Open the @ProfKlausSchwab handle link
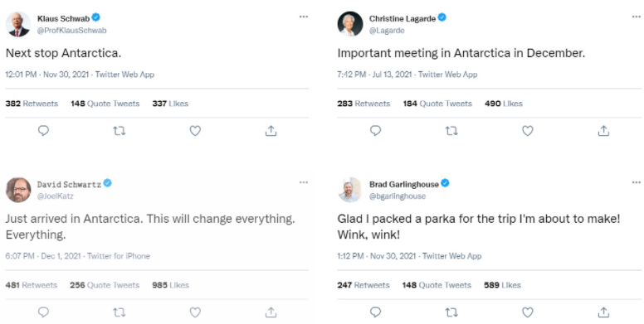The height and width of the screenshot is (324, 644). pyautogui.click(x=72, y=31)
